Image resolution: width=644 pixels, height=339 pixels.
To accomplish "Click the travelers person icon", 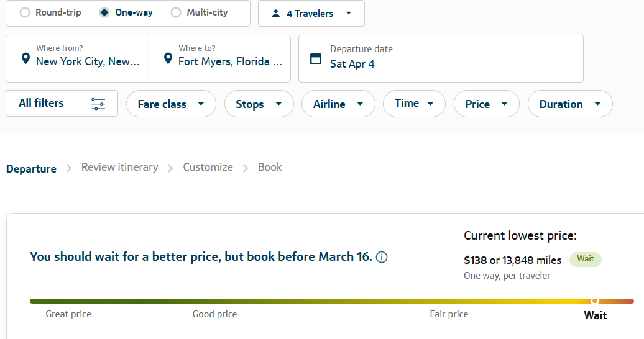I will click(276, 14).
